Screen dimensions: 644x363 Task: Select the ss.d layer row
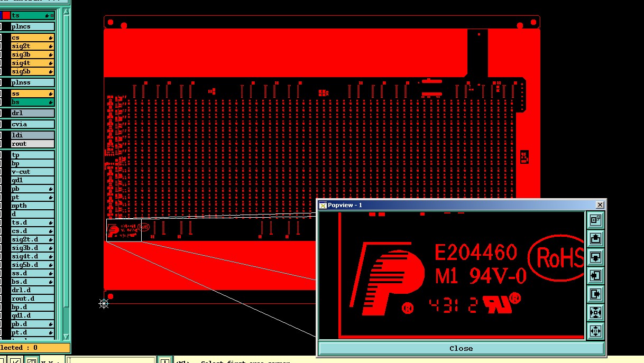33,273
